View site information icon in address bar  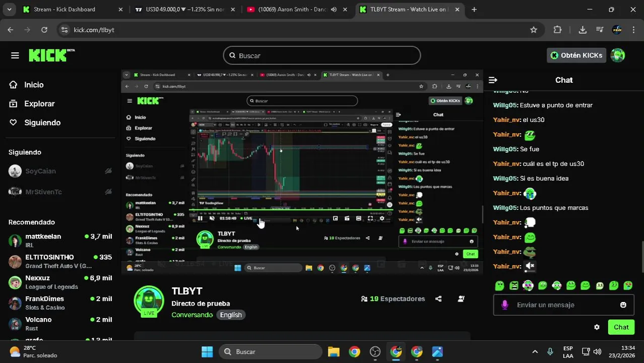(x=64, y=30)
